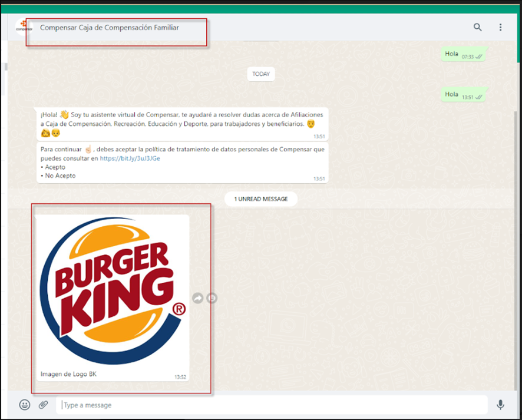Start voice recording with microphone icon
Viewport: 522px width, 420px height.
pos(500,405)
